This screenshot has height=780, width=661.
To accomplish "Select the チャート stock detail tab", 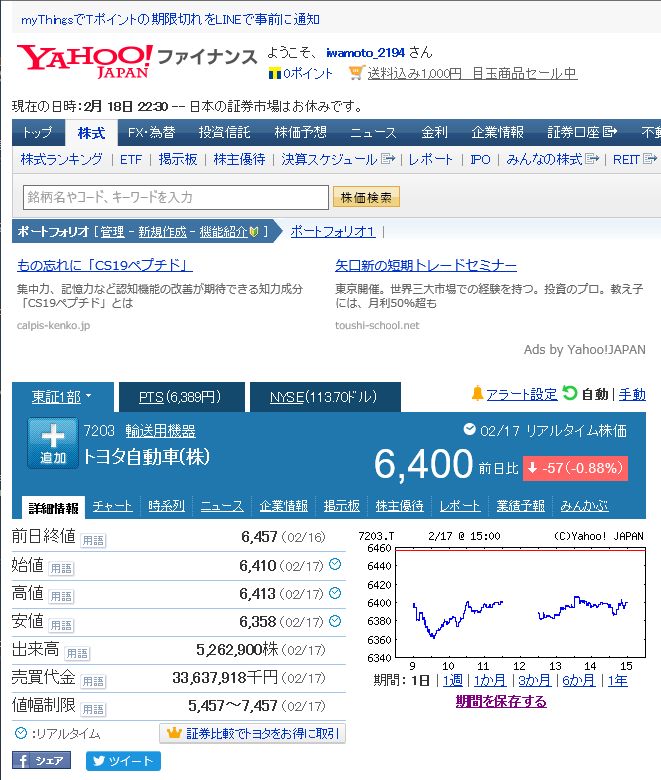I will 112,506.
